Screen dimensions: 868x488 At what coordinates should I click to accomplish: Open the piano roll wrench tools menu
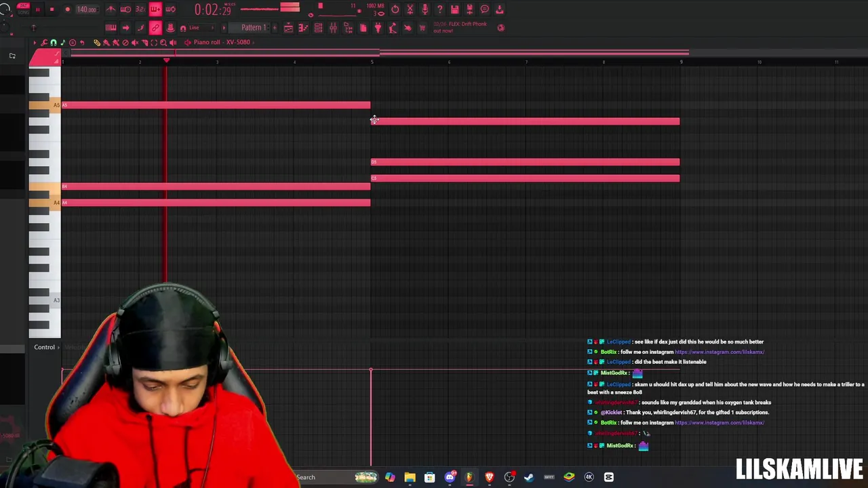coord(44,42)
